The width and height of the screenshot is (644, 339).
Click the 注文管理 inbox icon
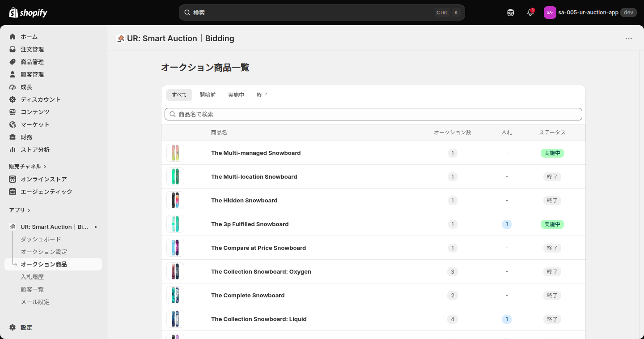(13, 49)
